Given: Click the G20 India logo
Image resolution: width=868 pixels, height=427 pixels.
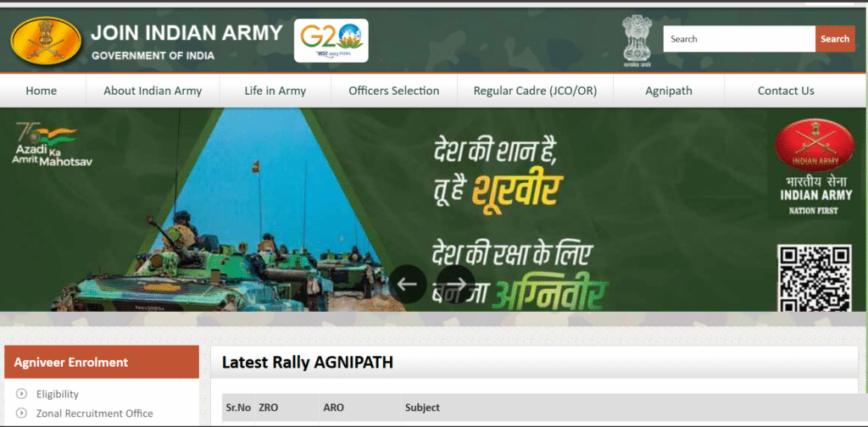Looking at the screenshot, I should (x=331, y=41).
